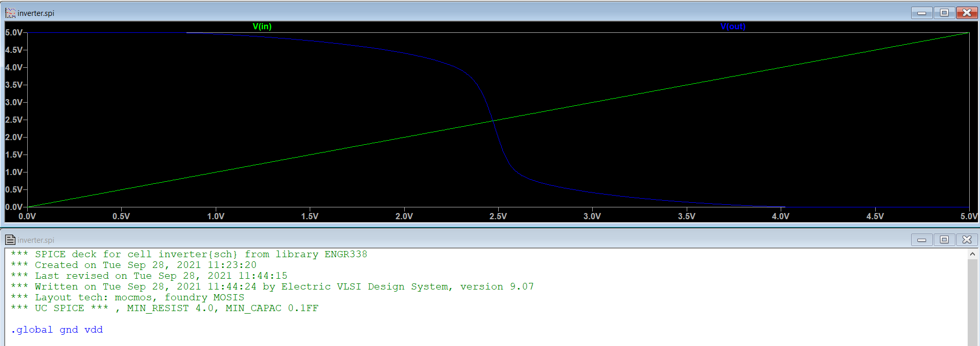Close the netlist text window
Screen dimensions: 980x346
click(x=967, y=240)
